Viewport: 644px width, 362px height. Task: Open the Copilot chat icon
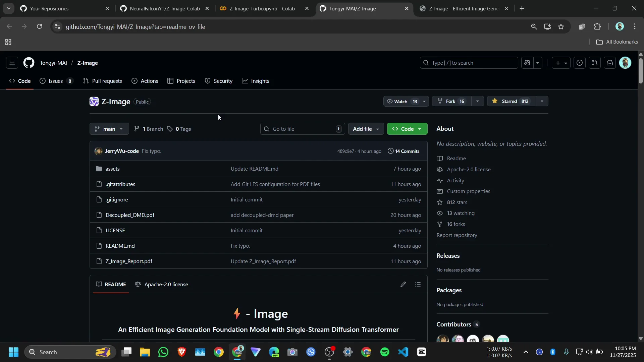pyautogui.click(x=527, y=63)
